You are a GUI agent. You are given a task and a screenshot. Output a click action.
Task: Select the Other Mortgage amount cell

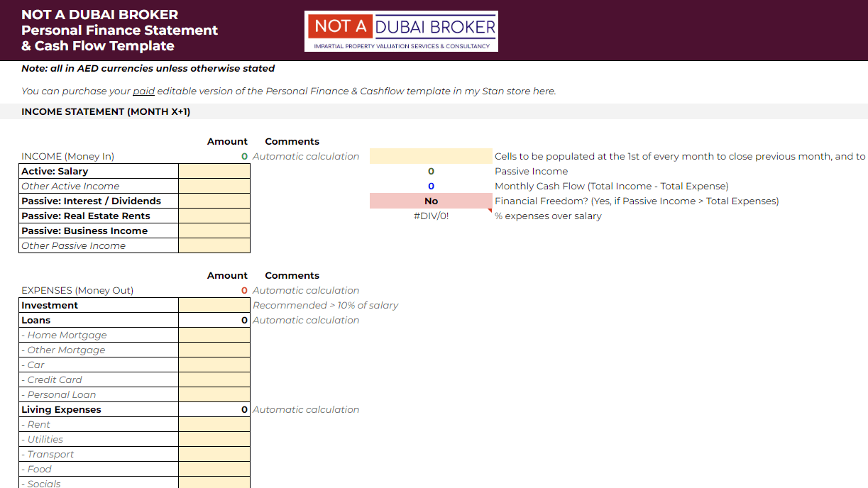coord(214,350)
